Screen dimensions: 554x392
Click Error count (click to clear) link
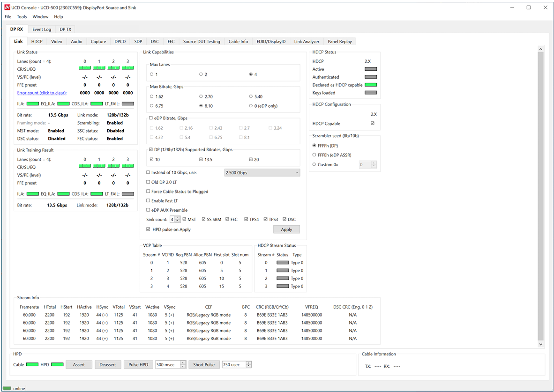pyautogui.click(x=42, y=93)
